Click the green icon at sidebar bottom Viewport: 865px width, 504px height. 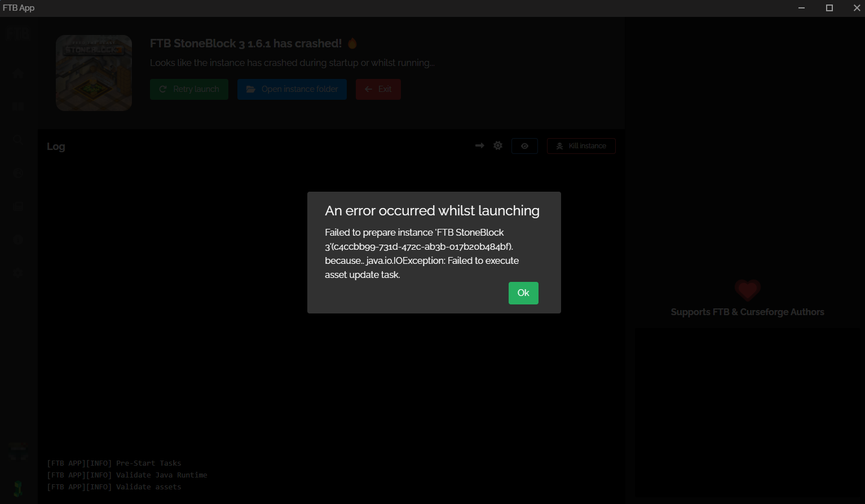pos(17,488)
